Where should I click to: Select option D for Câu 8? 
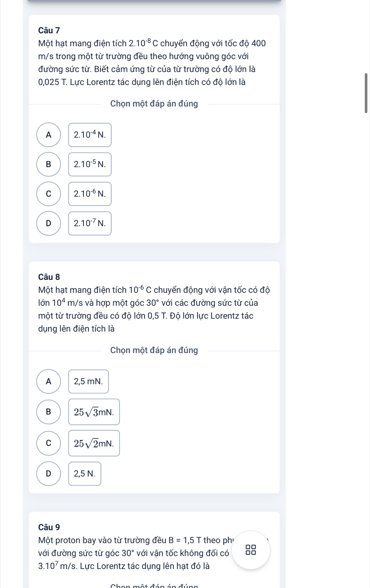pyautogui.click(x=49, y=474)
